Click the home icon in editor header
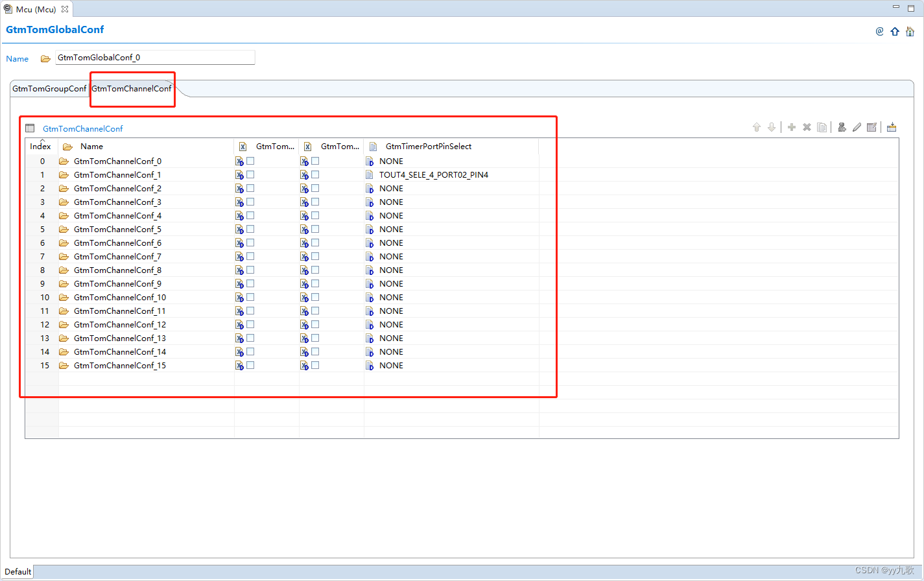Viewport: 924px width, 581px height. point(910,31)
